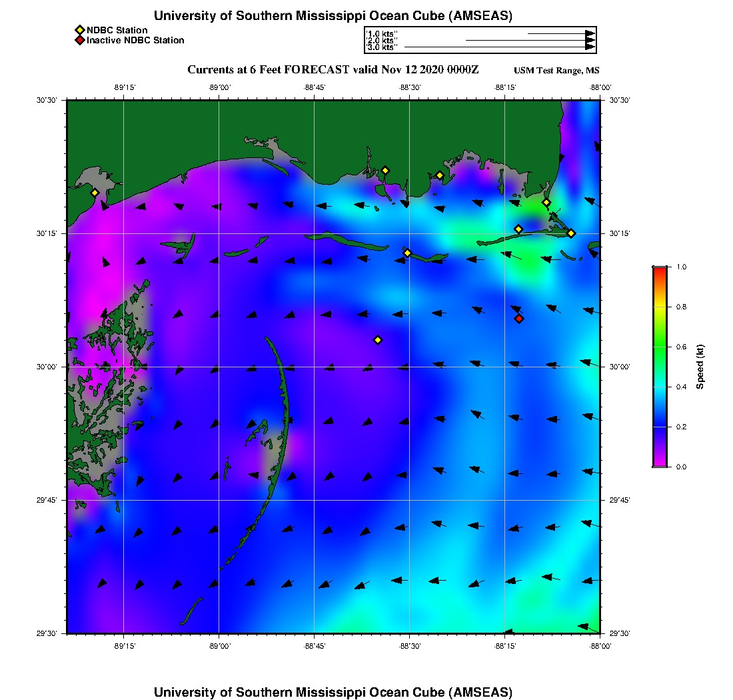Viewport: 733px width, 700px height.
Task: Select the red inactive station marker on the map
Action: [x=519, y=319]
